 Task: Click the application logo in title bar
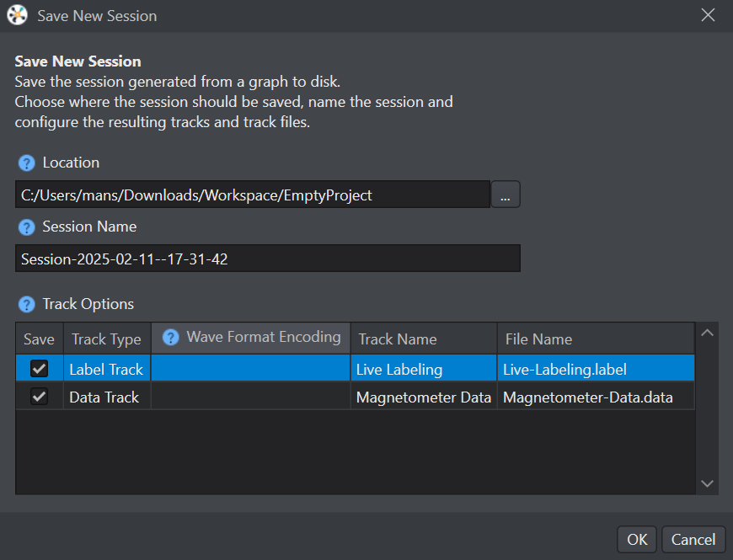tap(18, 15)
